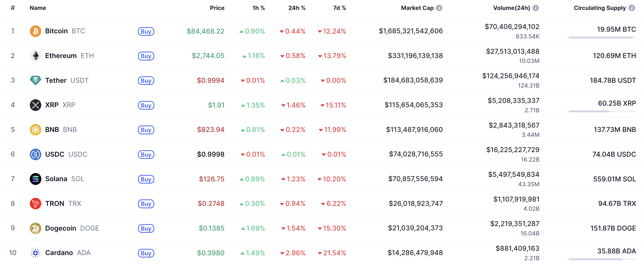Screen dimensions: 644x265
Task: Click the Dogecoin logo icon
Action: (x=35, y=228)
